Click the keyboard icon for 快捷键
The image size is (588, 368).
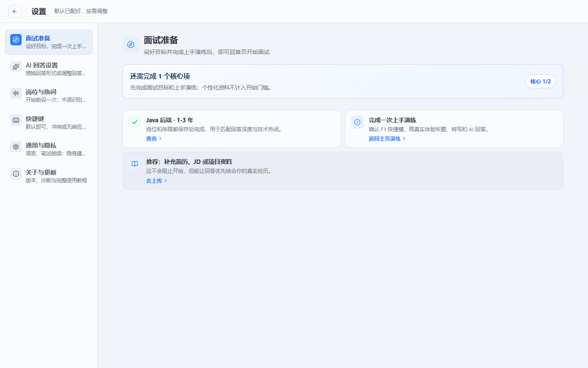click(x=16, y=120)
